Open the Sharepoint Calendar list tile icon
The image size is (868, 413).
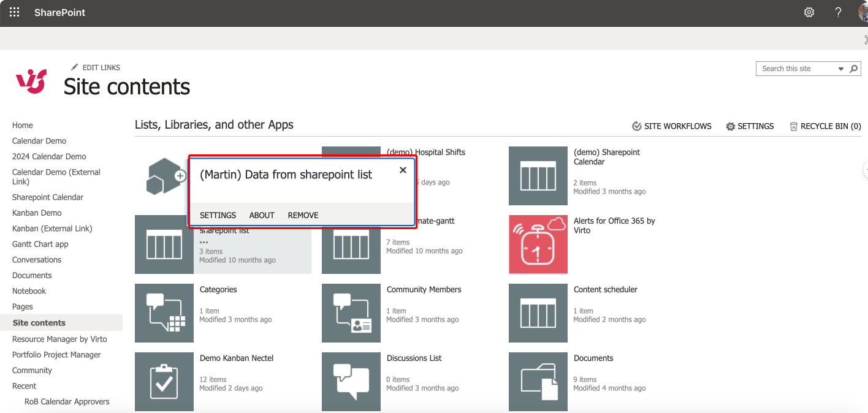[538, 176]
